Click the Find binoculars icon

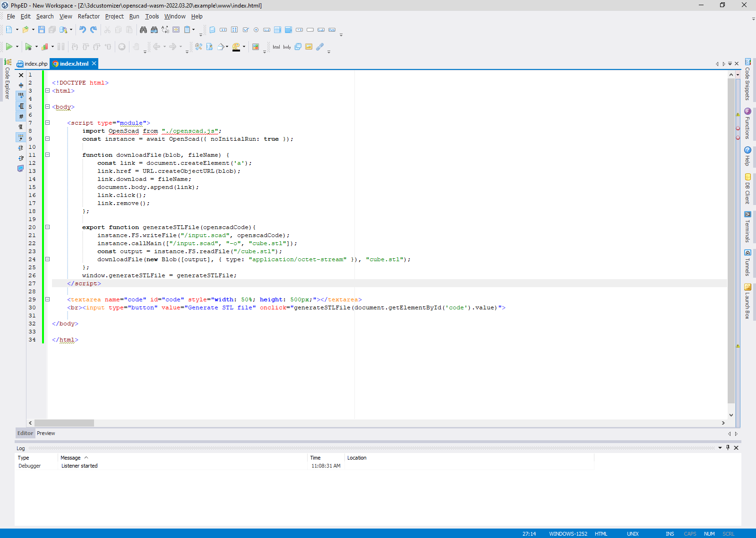point(143,30)
